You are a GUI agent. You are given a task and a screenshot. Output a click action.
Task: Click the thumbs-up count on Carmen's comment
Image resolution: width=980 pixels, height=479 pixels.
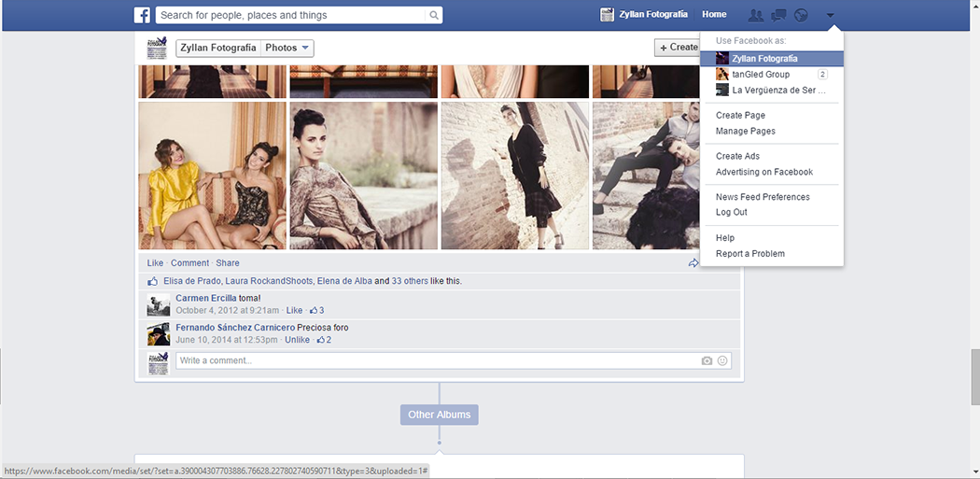[317, 310]
